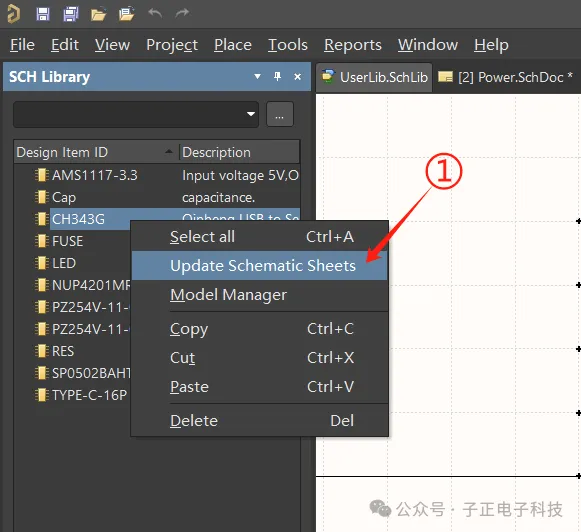Click the ellipsis filter button

click(280, 114)
